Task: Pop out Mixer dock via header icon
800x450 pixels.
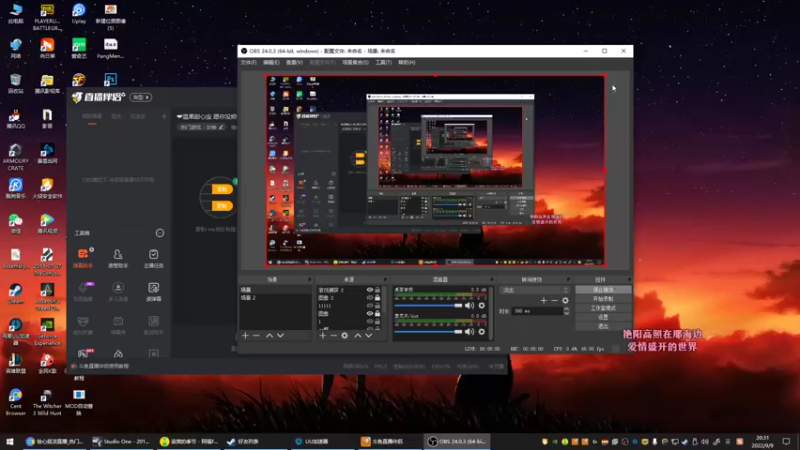Action: tap(491, 280)
